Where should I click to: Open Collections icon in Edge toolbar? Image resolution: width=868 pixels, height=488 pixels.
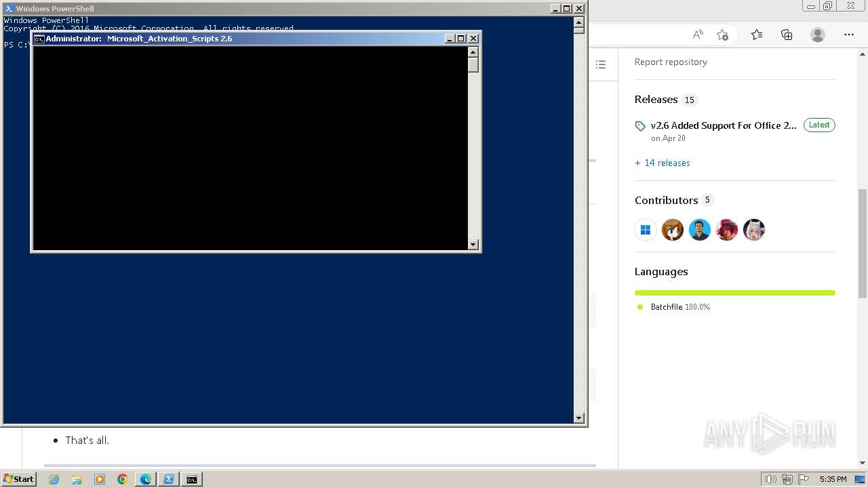pos(787,35)
